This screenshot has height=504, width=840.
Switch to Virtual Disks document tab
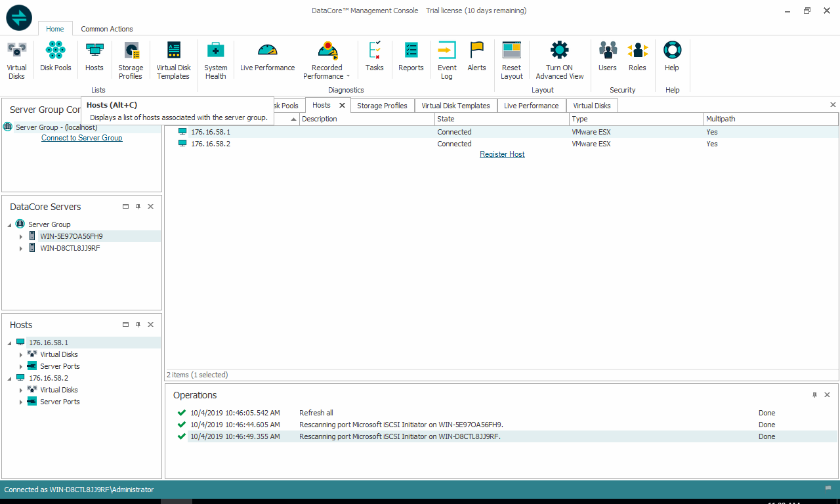point(592,106)
